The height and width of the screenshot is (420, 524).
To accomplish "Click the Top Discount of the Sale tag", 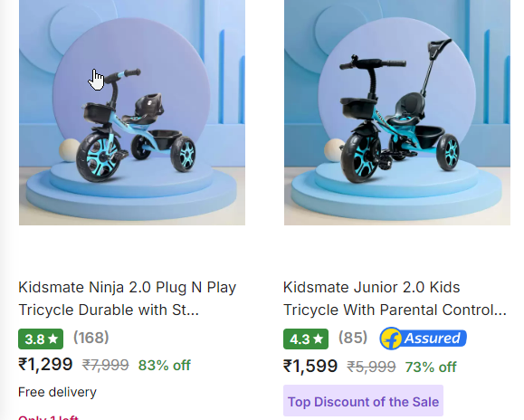I will (x=363, y=401).
